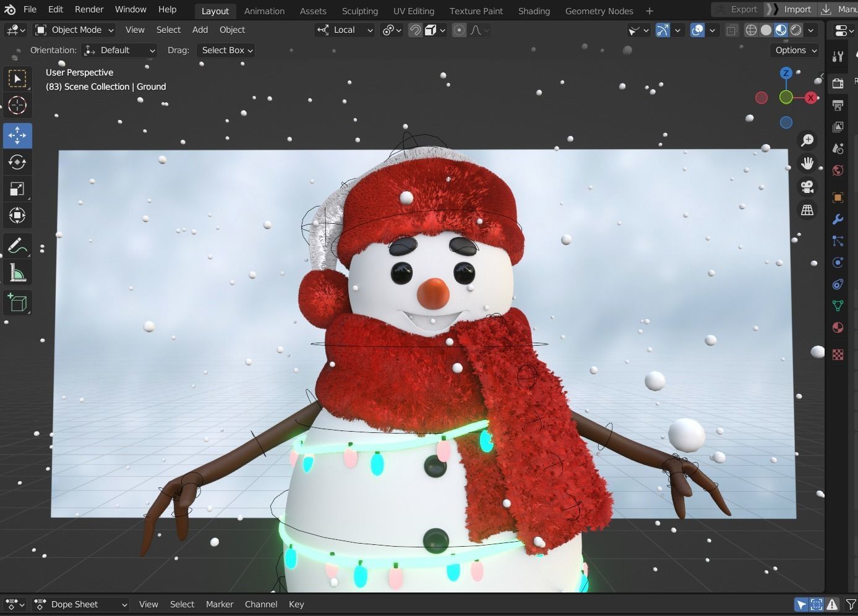Open Scene properties tab
Image resolution: width=858 pixels, height=616 pixels.
tap(838, 148)
